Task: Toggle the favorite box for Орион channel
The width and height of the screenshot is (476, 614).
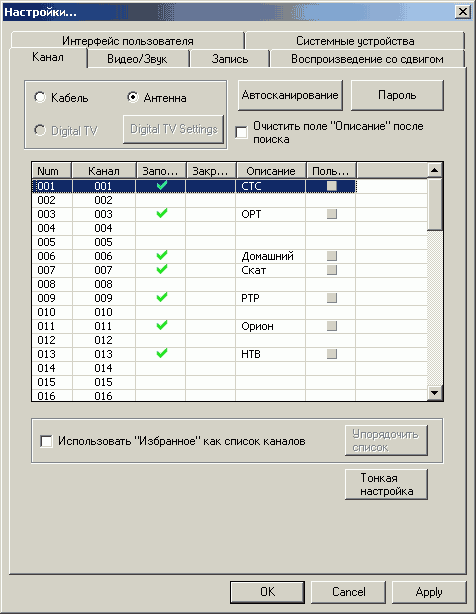Action: tap(332, 326)
